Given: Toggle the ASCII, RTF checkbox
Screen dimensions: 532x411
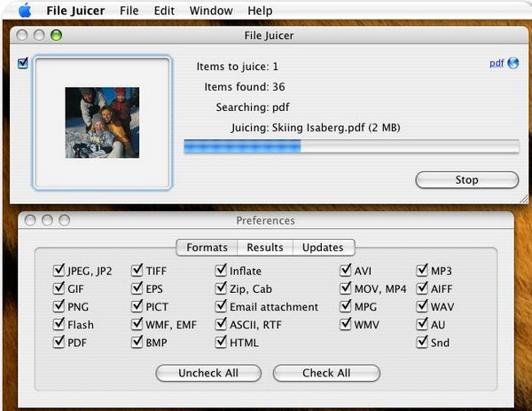Looking at the screenshot, I should (x=221, y=324).
